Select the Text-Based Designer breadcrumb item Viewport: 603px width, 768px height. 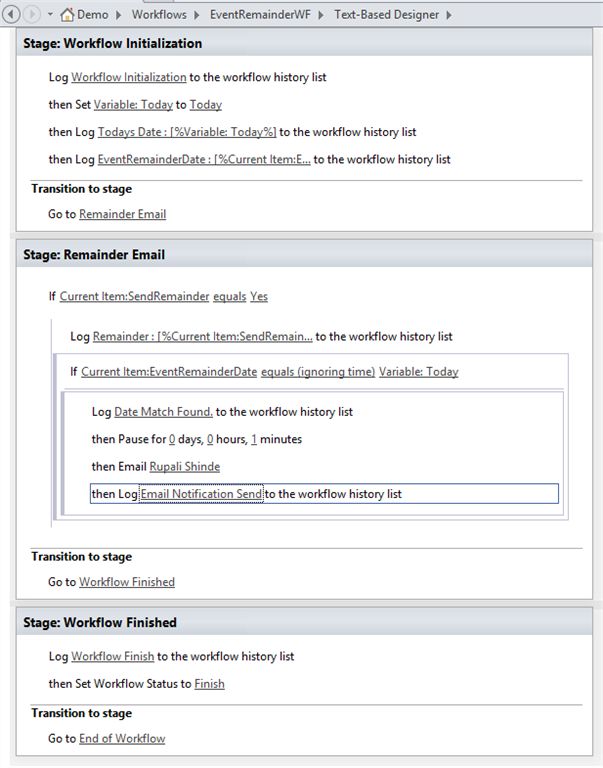click(x=381, y=15)
